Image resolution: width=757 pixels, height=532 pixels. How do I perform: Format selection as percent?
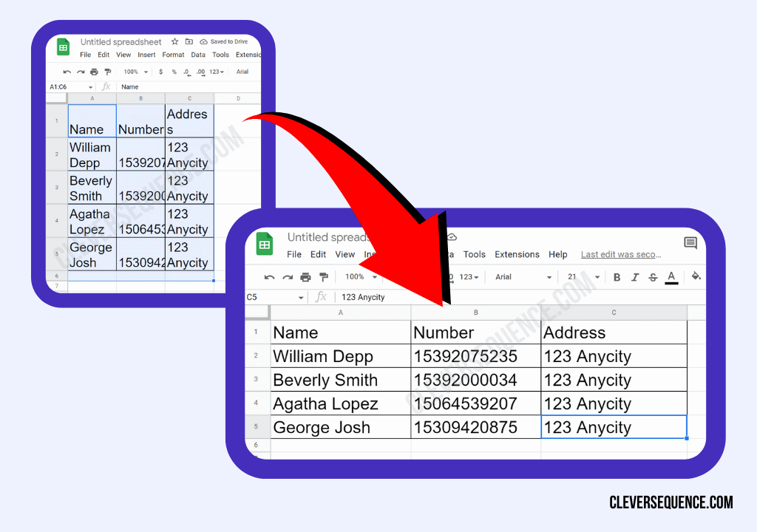click(175, 72)
